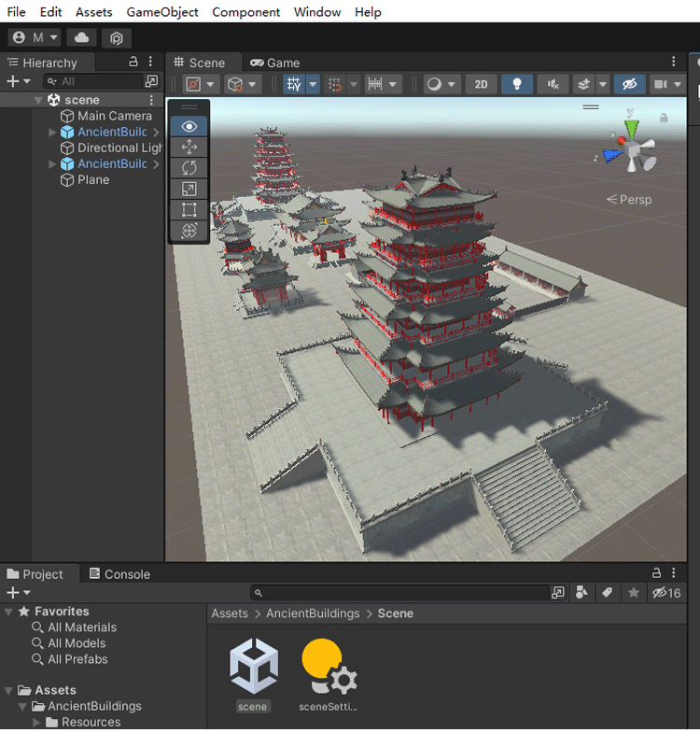700x747 pixels.
Task: Expand first AncientBuilc prefab in Hierarchy
Action: pos(53,133)
